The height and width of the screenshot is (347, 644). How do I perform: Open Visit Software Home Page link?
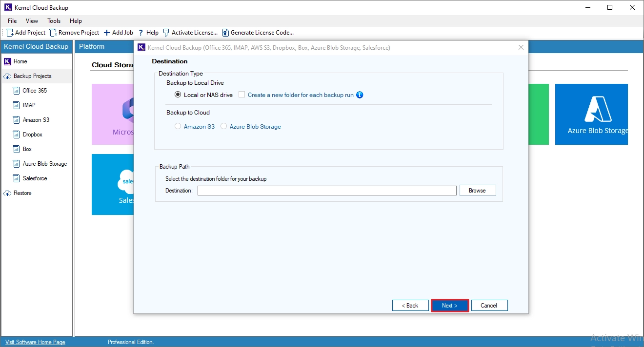(35, 342)
